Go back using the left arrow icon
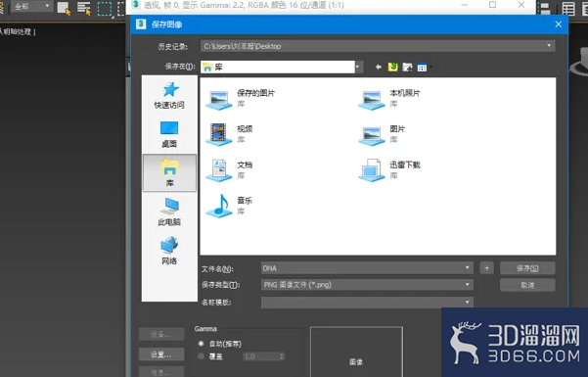 [x=379, y=68]
